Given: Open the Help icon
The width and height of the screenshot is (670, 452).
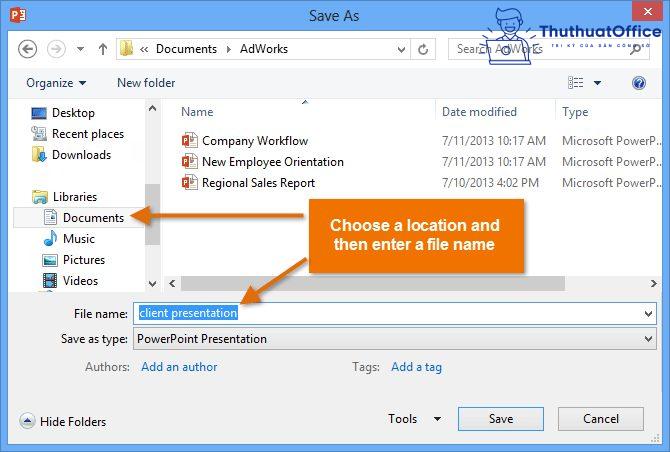Looking at the screenshot, I should point(639,83).
